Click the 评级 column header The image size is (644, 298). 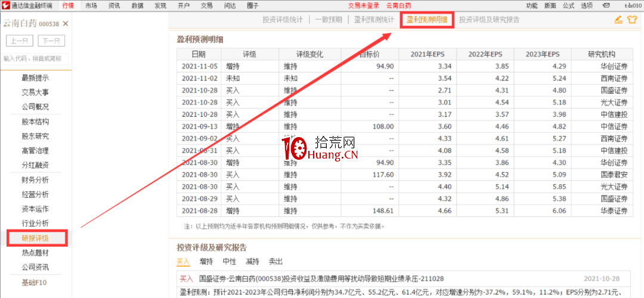point(249,54)
